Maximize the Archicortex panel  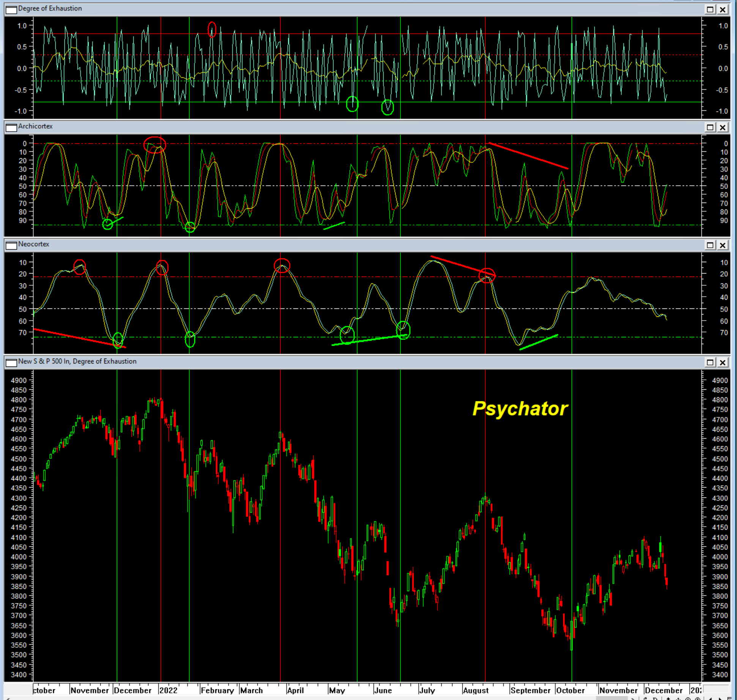710,127
